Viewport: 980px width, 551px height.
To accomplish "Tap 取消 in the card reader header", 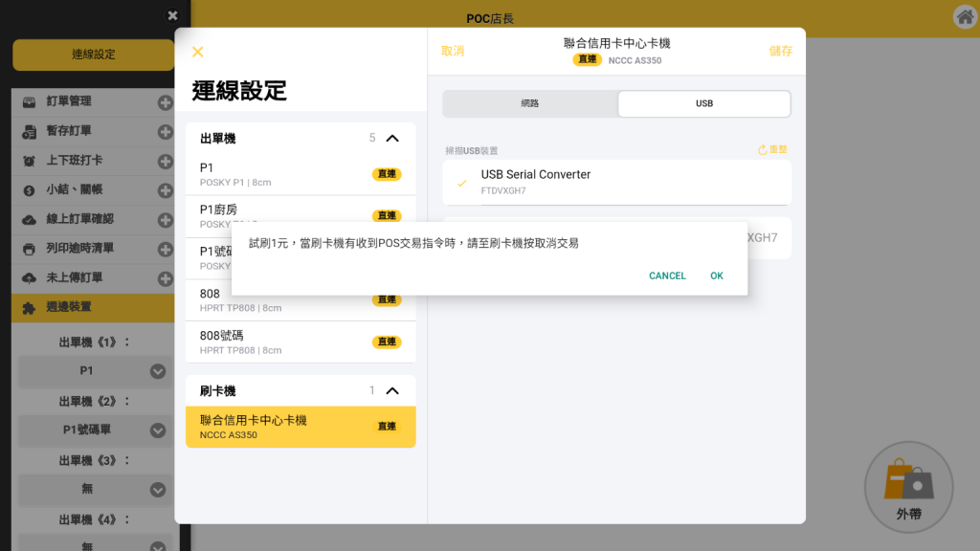I will coord(453,52).
